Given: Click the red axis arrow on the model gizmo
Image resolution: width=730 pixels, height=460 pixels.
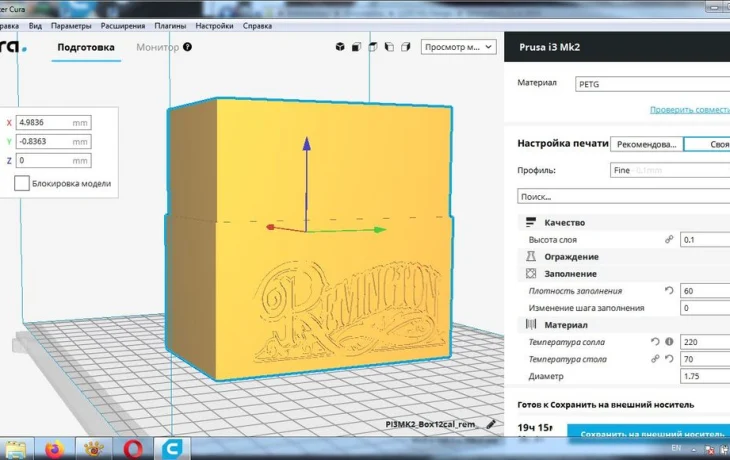Looking at the screenshot, I should (270, 227).
